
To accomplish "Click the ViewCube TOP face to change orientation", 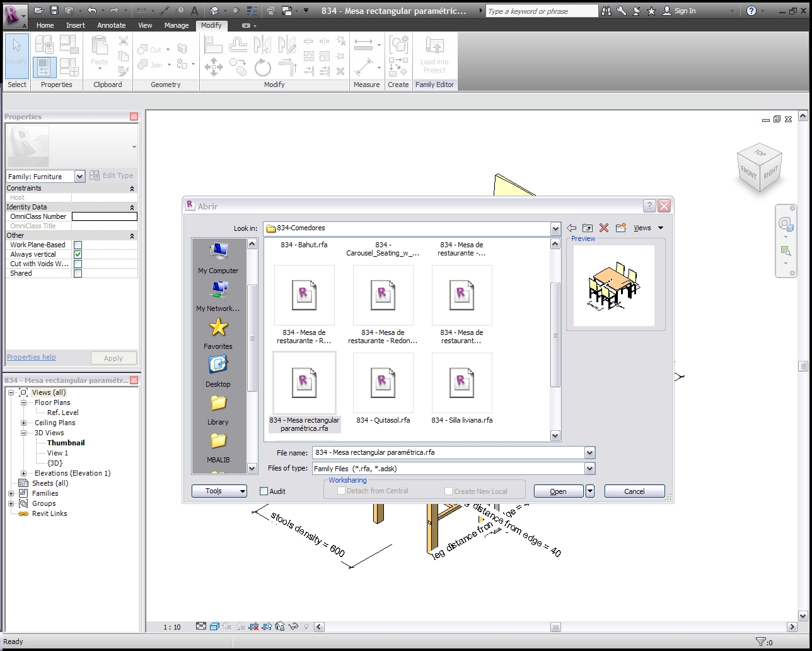I will click(760, 155).
